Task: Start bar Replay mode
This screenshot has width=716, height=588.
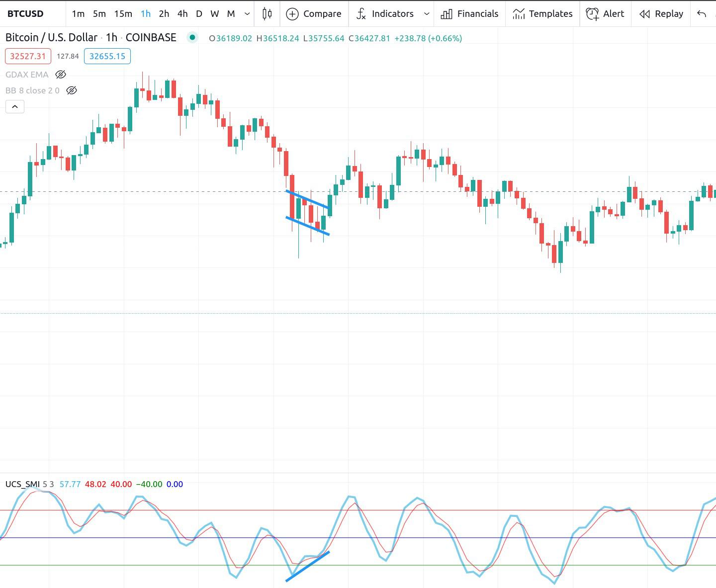Action: click(x=645, y=13)
